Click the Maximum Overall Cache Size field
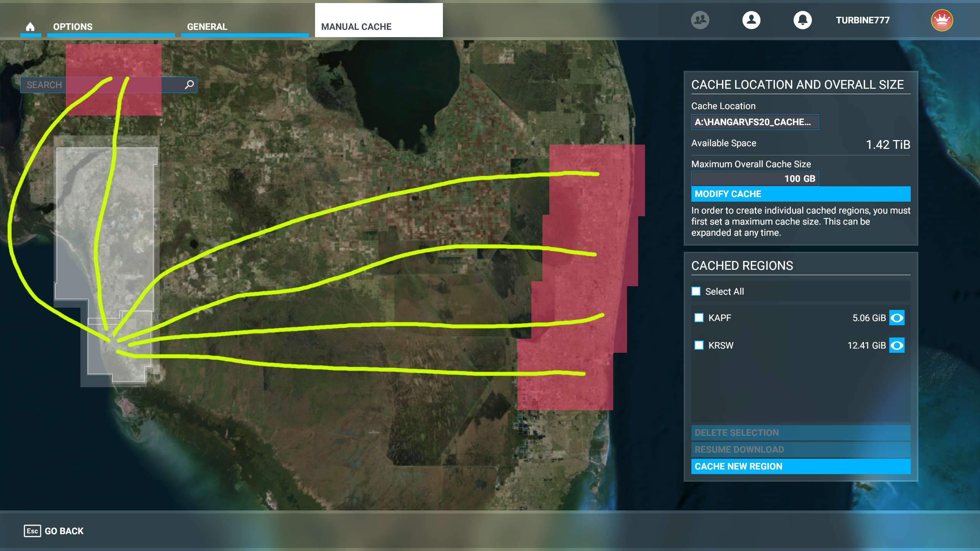Image resolution: width=980 pixels, height=551 pixels. [x=755, y=178]
